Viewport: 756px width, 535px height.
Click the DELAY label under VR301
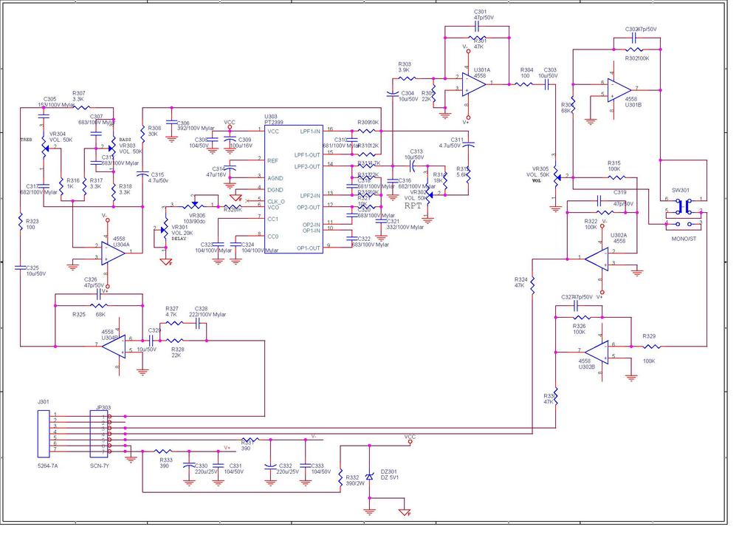tap(179, 239)
